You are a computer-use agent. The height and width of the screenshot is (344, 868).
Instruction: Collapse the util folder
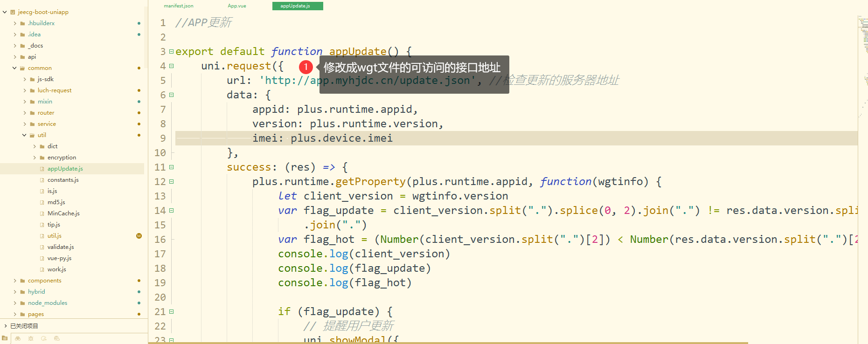coord(24,135)
